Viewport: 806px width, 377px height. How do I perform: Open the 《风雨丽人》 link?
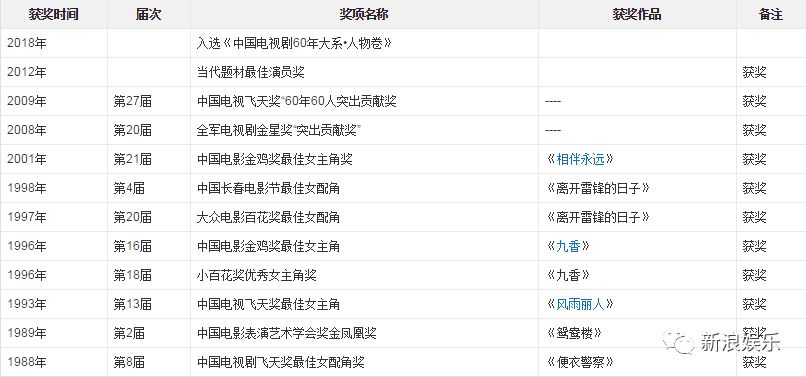point(580,304)
